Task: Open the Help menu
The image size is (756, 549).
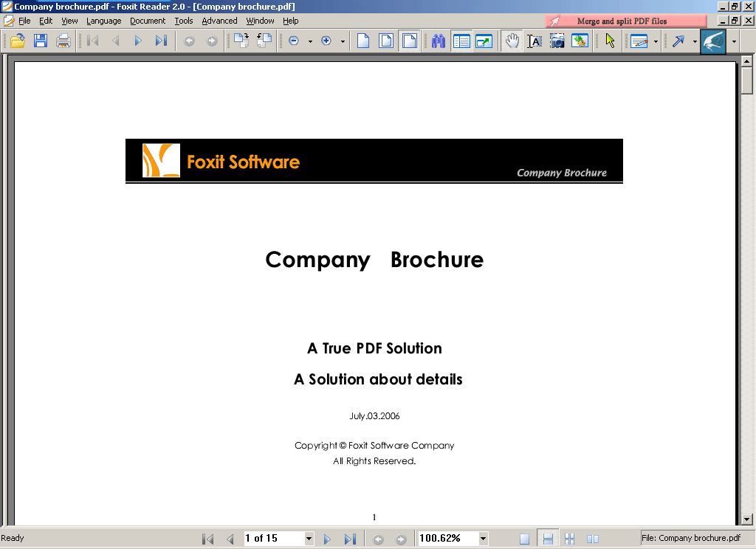Action: tap(291, 21)
